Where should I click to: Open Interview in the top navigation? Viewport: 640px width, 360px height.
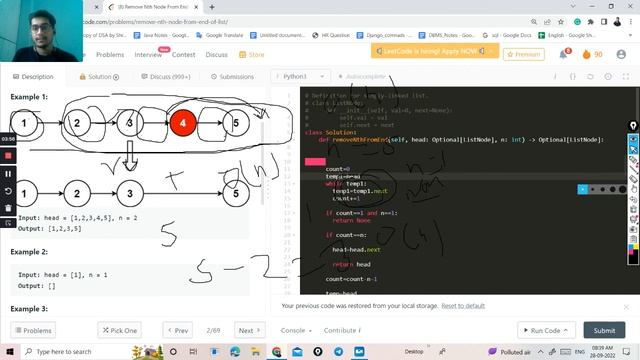[x=148, y=54]
